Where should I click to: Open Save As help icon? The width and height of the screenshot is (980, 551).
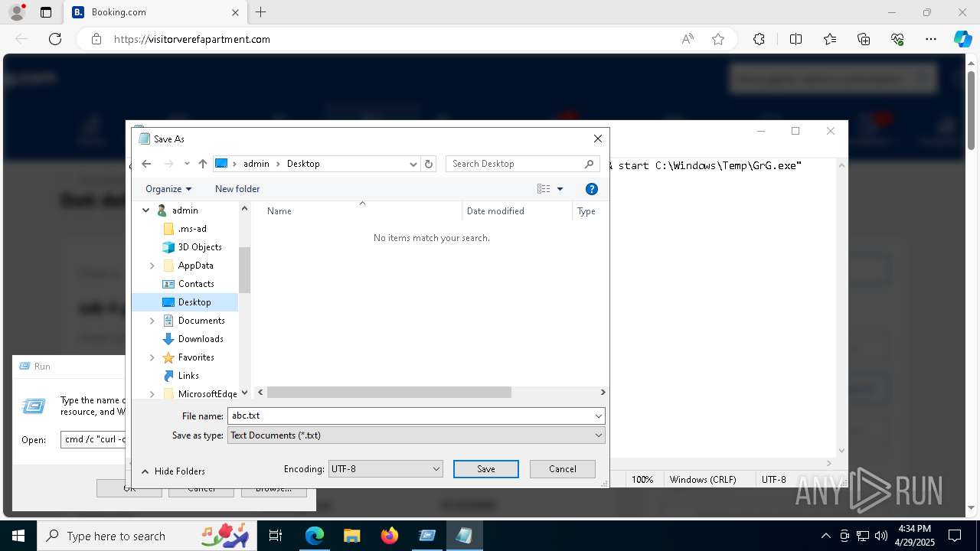[591, 189]
